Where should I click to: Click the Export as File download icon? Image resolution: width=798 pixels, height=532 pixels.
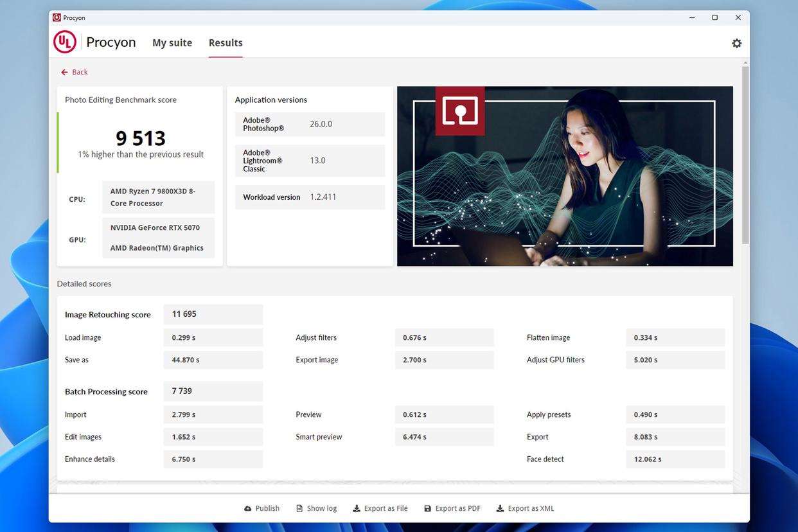click(x=357, y=508)
